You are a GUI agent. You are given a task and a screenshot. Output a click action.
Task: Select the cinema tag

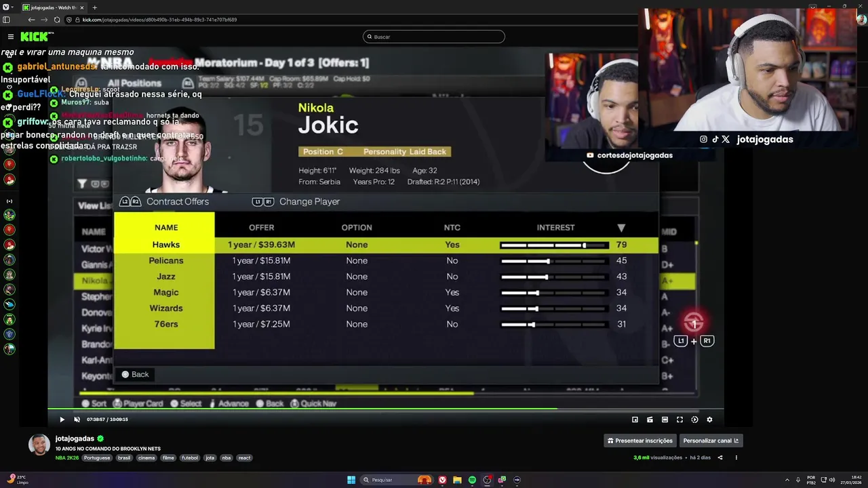(146, 457)
